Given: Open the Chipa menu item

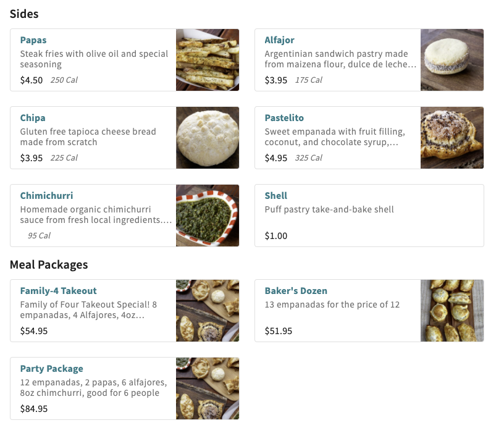Looking at the screenshot, I should coord(33,118).
